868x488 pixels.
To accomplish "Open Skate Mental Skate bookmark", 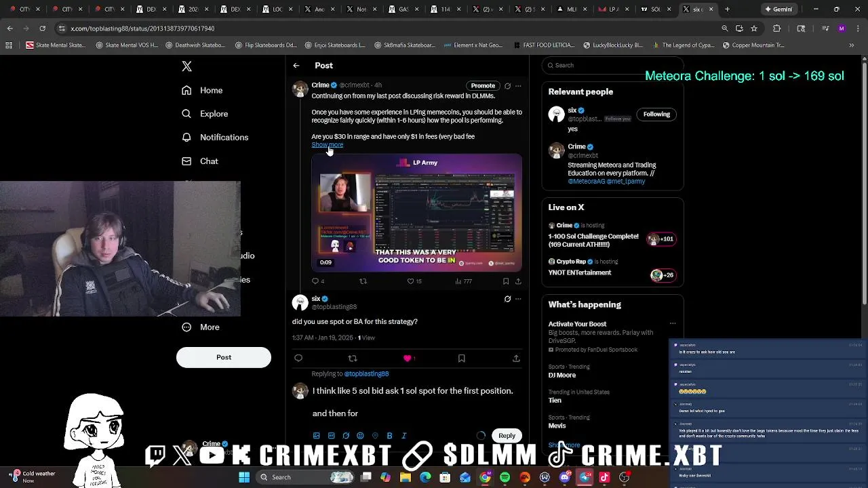I will 56,45.
